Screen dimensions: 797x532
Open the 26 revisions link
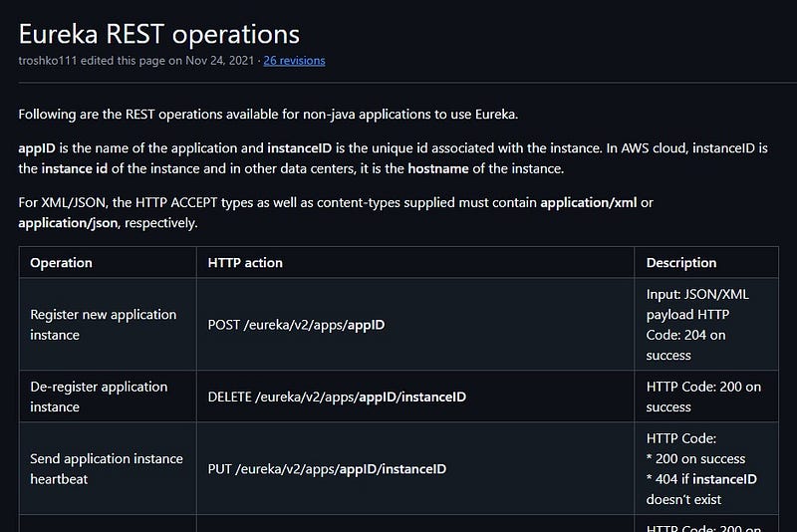[x=294, y=61]
